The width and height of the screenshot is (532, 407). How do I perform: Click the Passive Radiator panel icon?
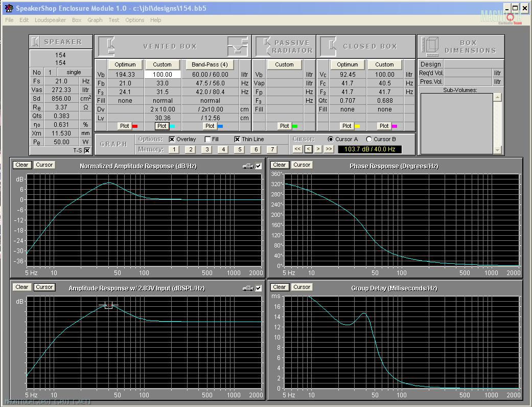pyautogui.click(x=263, y=46)
